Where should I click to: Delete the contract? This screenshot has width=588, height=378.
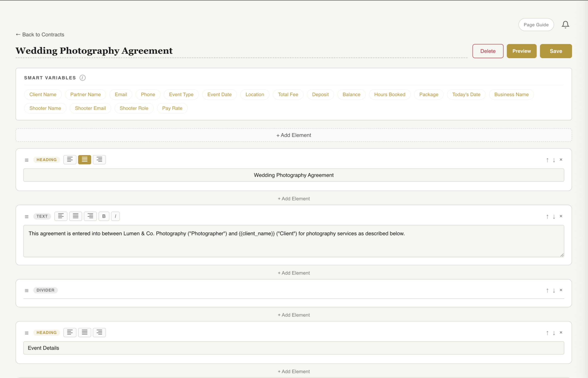coord(488,51)
